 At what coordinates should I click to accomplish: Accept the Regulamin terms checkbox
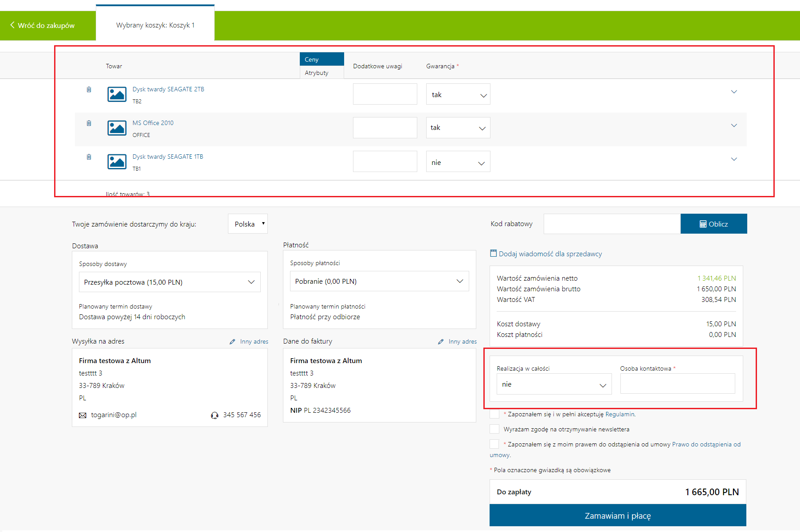[494, 414]
